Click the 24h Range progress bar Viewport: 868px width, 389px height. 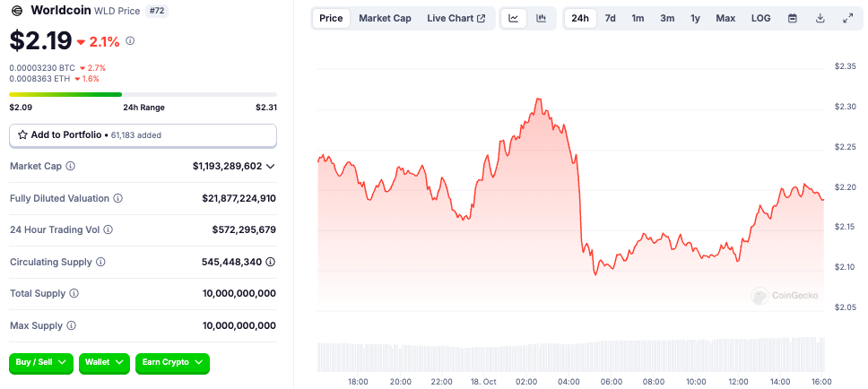pos(143,94)
